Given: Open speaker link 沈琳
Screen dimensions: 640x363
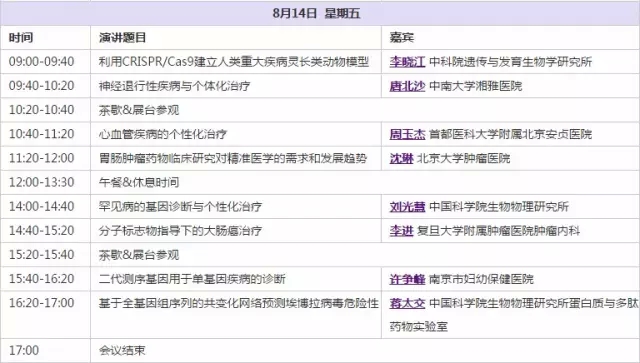Looking at the screenshot, I should point(401,158).
